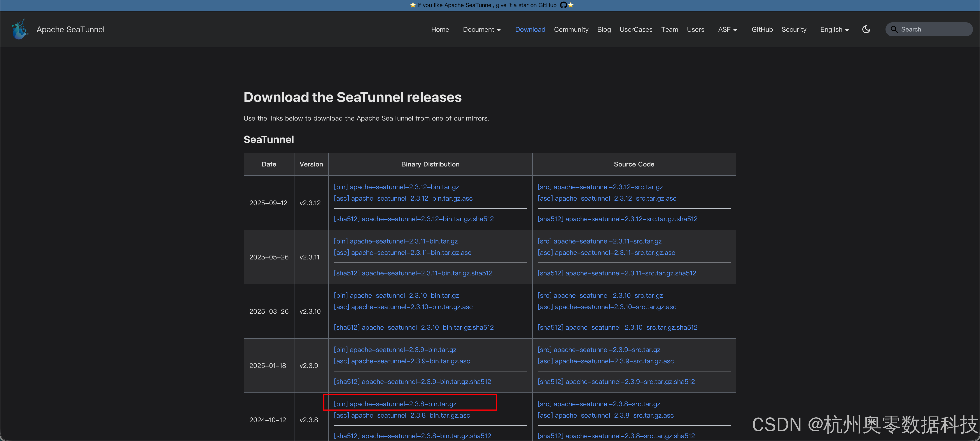Click the Apache SeaTunnel site title
980x441 pixels.
[70, 29]
